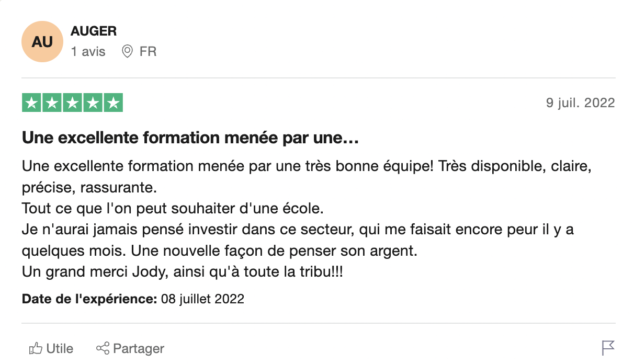This screenshot has width=634, height=364.
Task: Click the "Date de l'expérience:" label
Action: pyautogui.click(x=89, y=299)
